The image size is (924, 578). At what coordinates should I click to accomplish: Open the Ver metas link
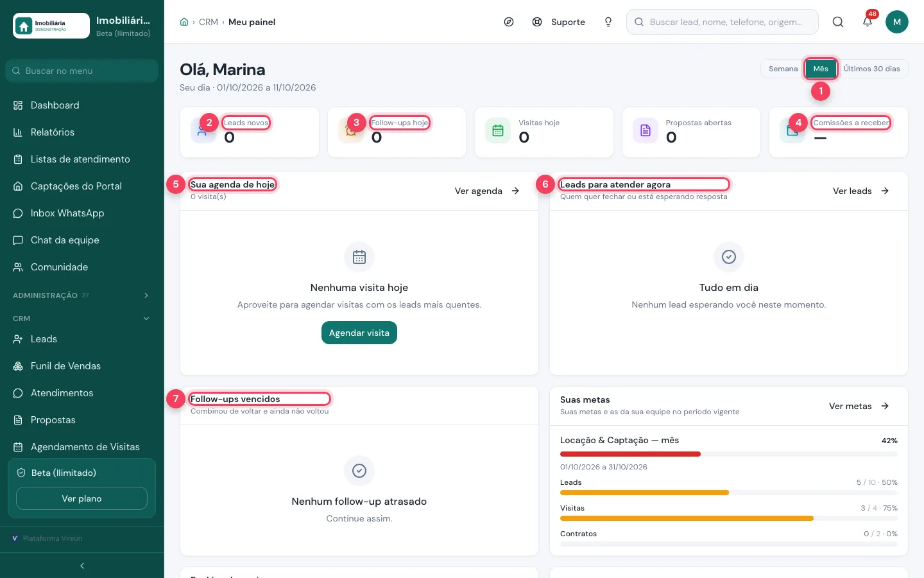point(859,406)
